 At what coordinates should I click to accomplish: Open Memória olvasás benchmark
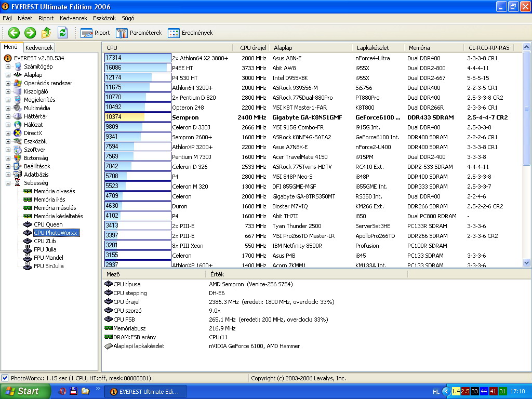tap(54, 191)
